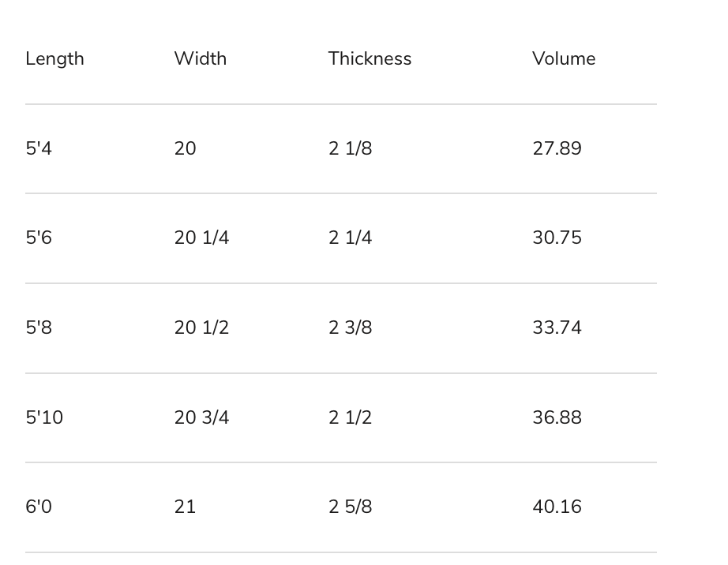This screenshot has width=728, height=565.
Task: Click the 20 3/4 width value
Action: click(201, 417)
